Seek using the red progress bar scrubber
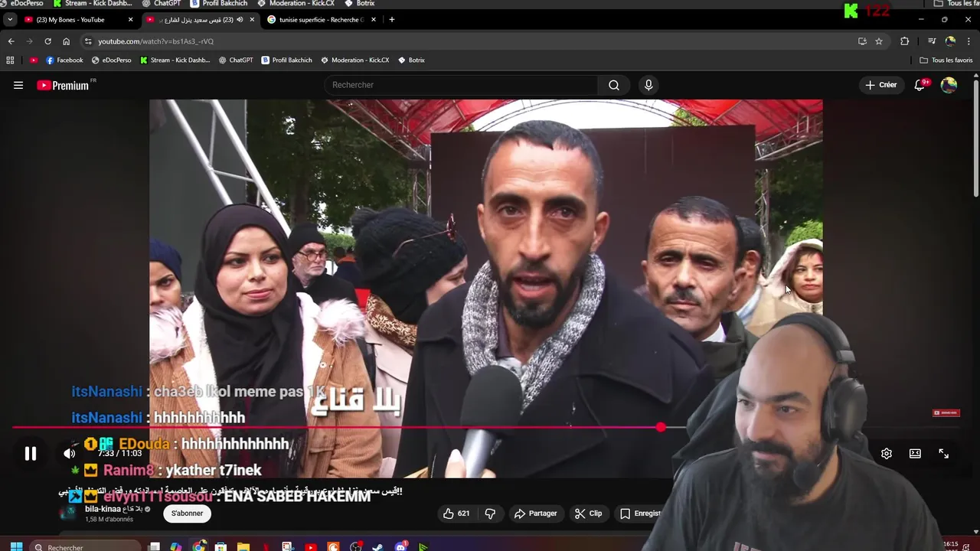 [661, 427]
